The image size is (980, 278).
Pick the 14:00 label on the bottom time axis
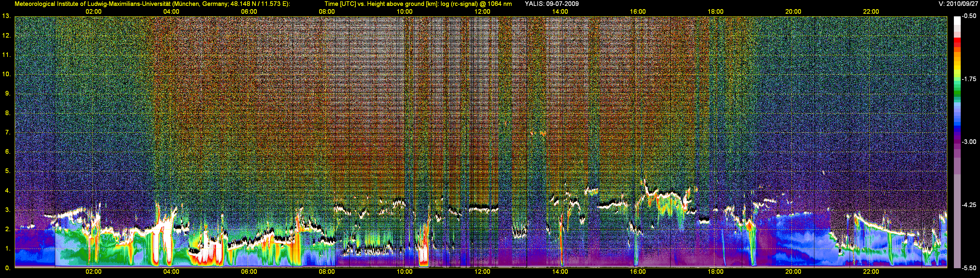(x=560, y=272)
